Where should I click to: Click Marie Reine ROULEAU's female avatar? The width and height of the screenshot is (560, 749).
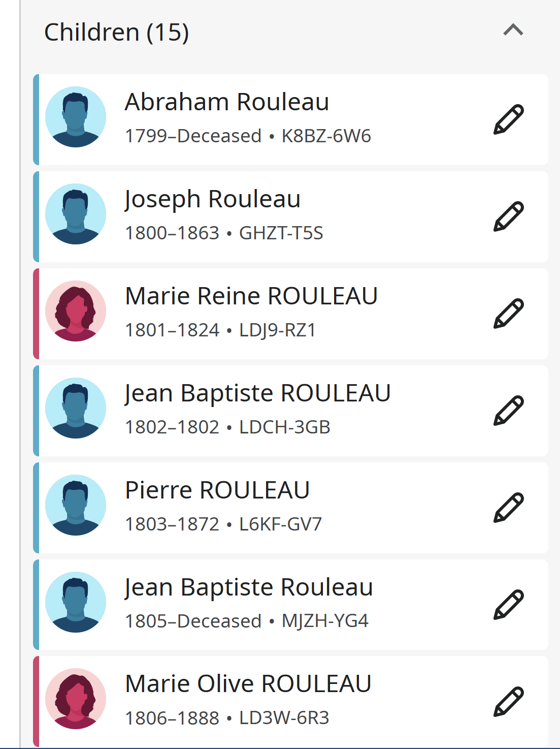pyautogui.click(x=76, y=311)
